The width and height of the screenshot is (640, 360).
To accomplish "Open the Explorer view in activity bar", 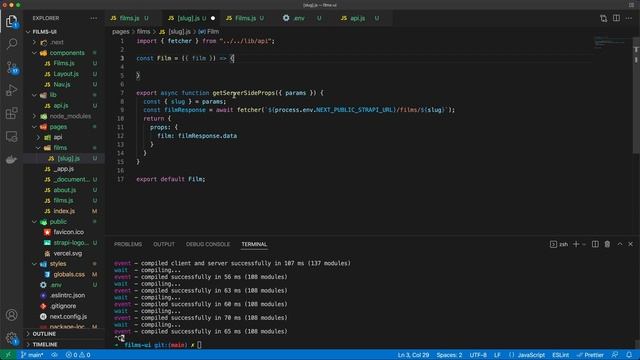I will click(11, 20).
